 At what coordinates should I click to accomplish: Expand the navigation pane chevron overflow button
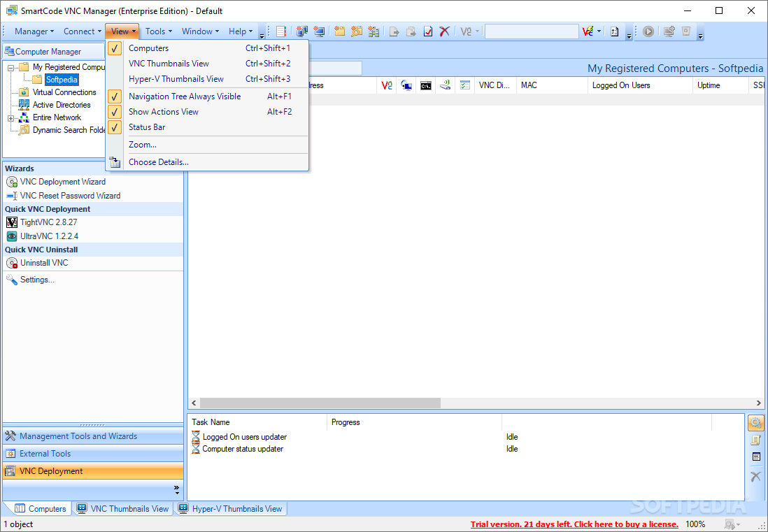[177, 490]
